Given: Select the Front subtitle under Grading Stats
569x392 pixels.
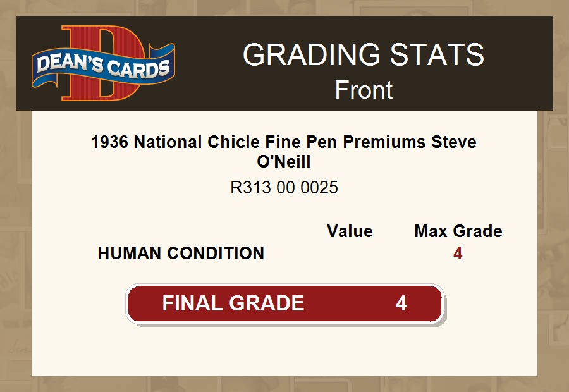Looking at the screenshot, I should tap(364, 90).
